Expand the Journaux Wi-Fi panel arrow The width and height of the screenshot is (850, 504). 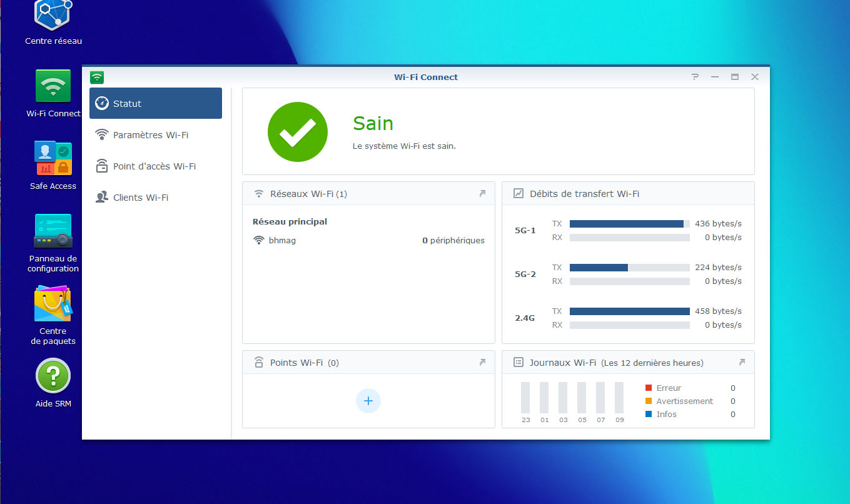[742, 363]
